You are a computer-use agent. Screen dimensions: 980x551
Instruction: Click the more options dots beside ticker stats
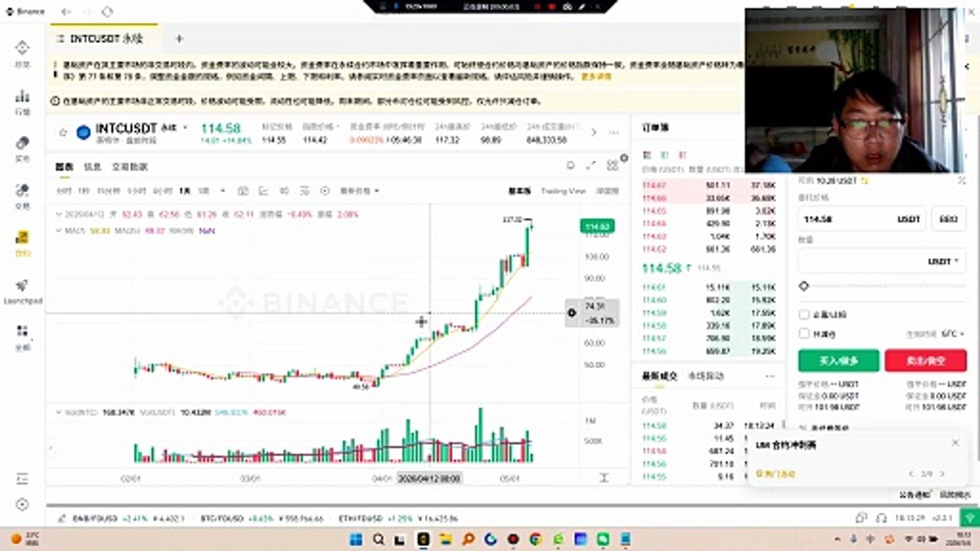[x=613, y=132]
